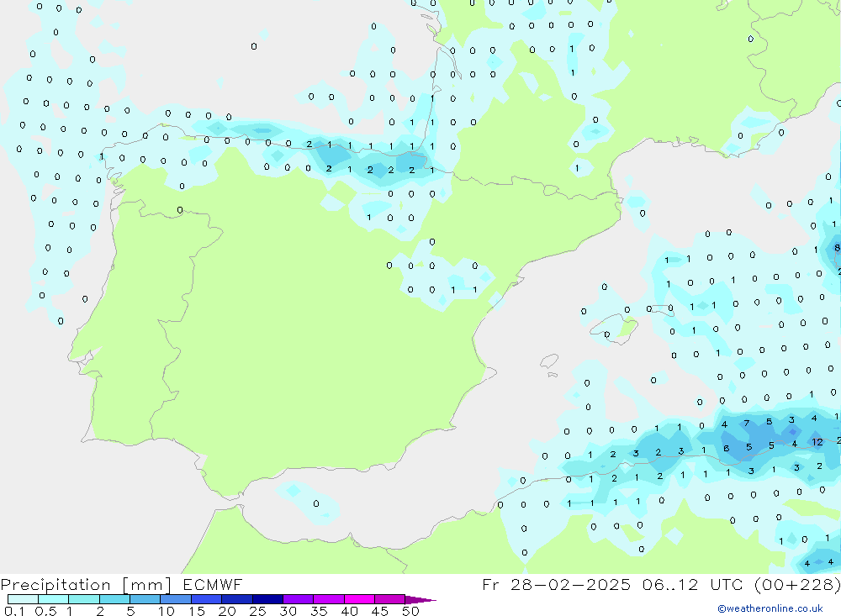Click the date '28-02-2025' in the footer

[x=570, y=584]
